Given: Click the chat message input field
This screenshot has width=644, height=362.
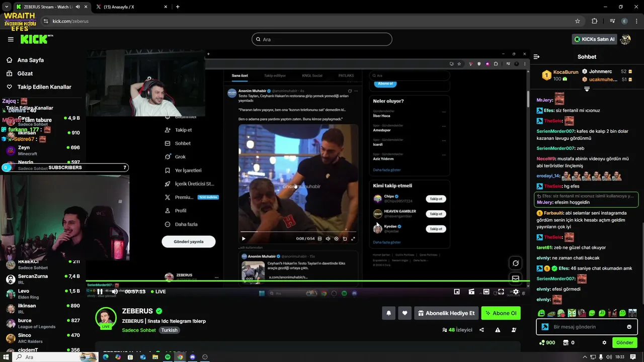Looking at the screenshot, I should [x=587, y=327].
